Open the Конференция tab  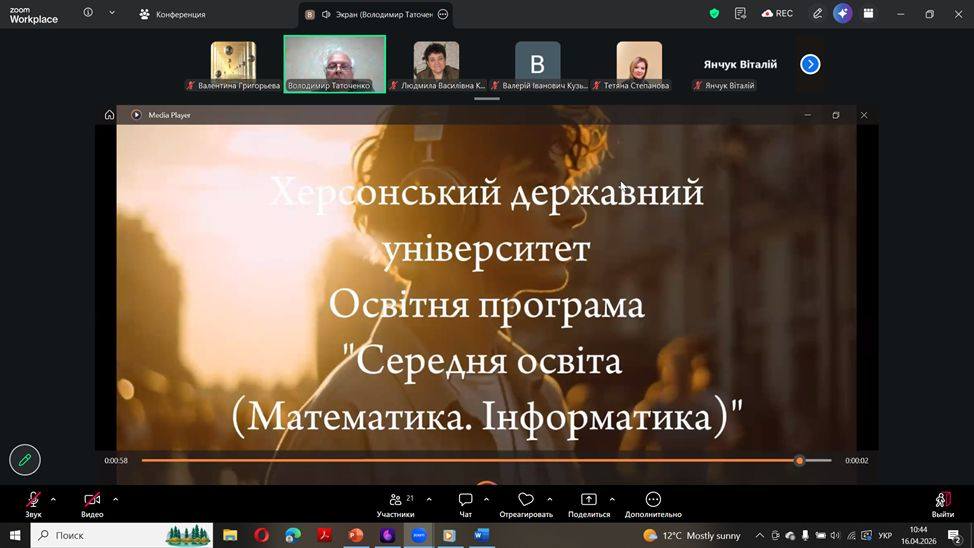coord(172,14)
